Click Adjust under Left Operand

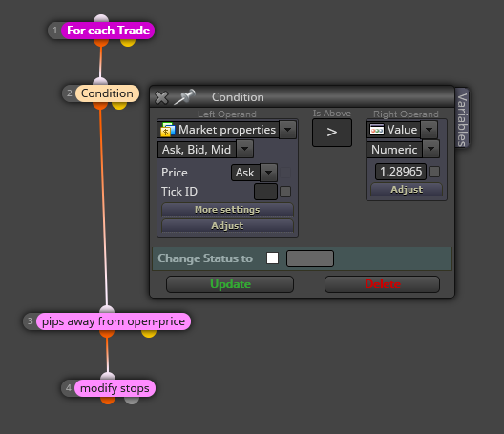pos(227,225)
